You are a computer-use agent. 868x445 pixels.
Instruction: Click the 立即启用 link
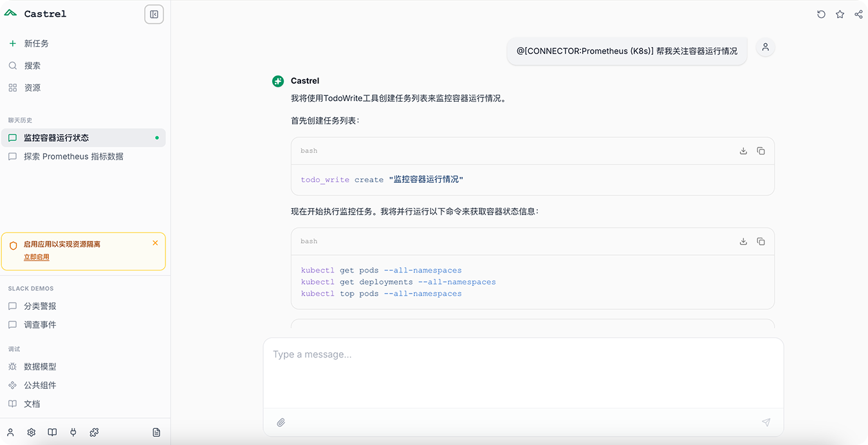37,257
